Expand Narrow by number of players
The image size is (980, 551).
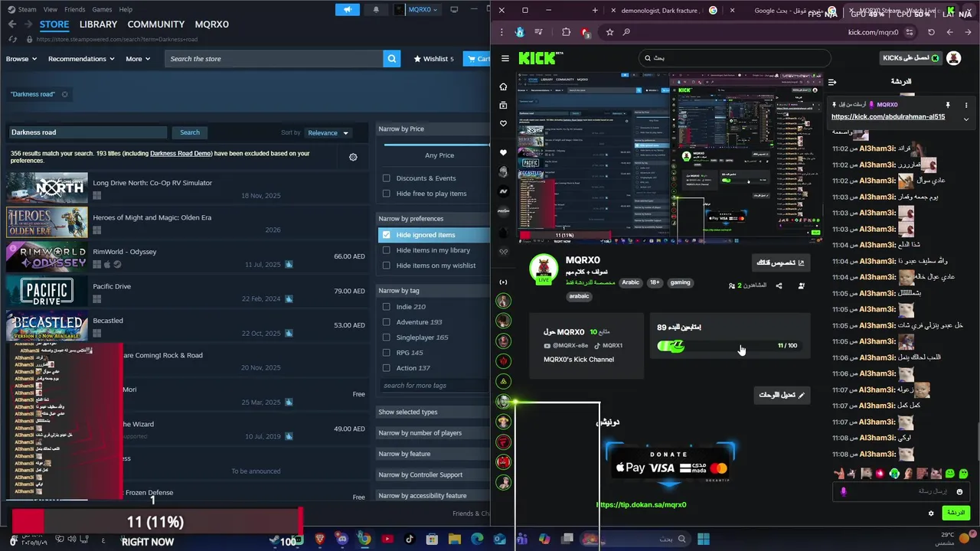click(433, 433)
